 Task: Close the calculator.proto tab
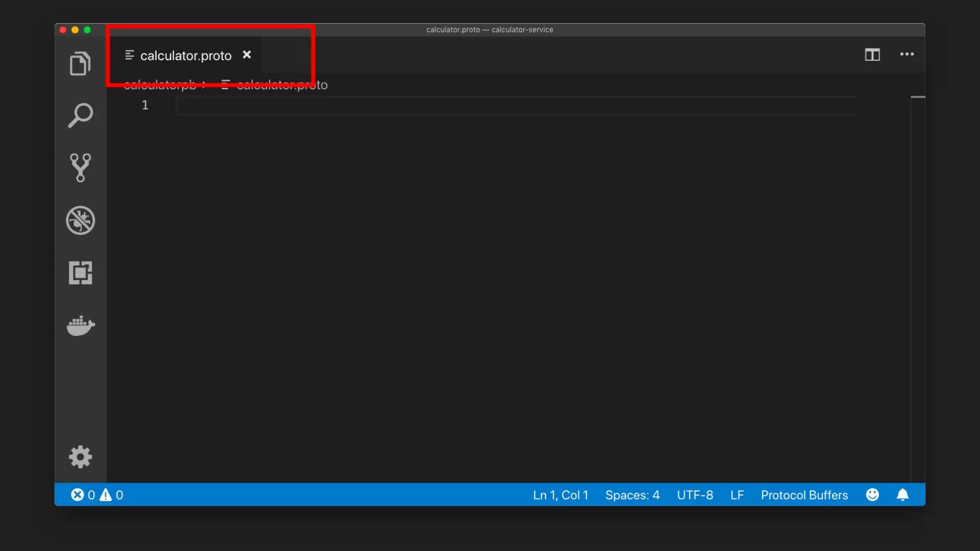(x=246, y=55)
